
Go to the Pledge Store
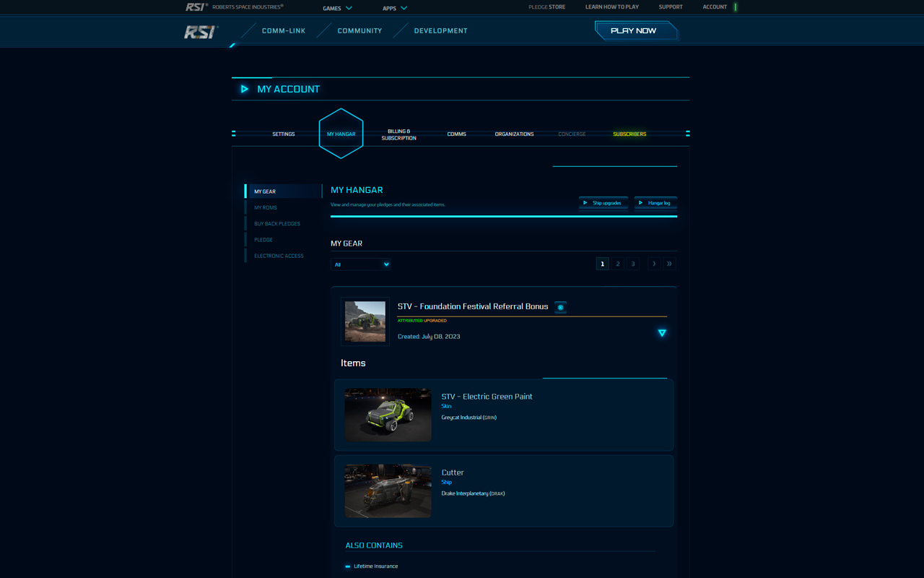(546, 7)
